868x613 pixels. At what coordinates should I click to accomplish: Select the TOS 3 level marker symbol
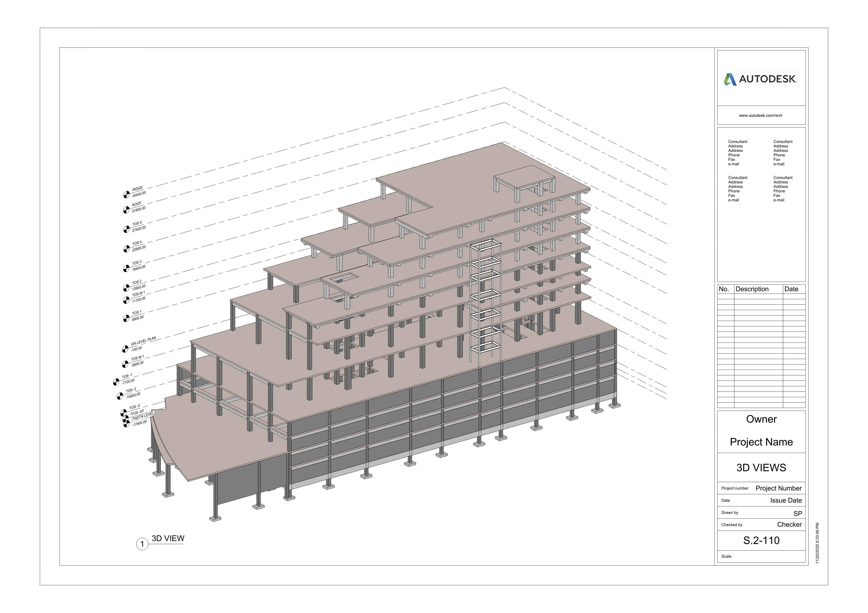(x=126, y=268)
